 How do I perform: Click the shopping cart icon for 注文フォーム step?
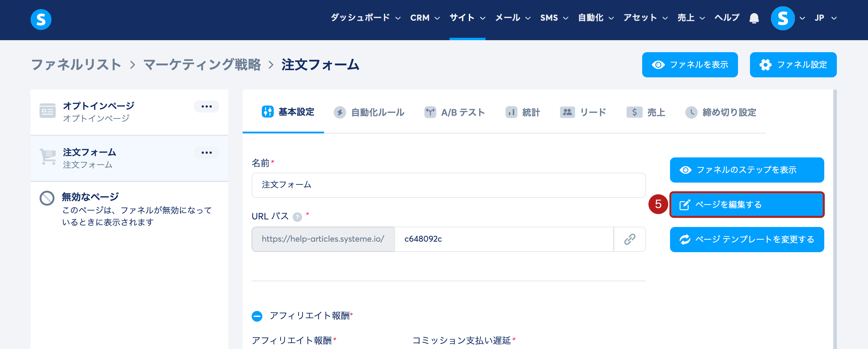(48, 157)
